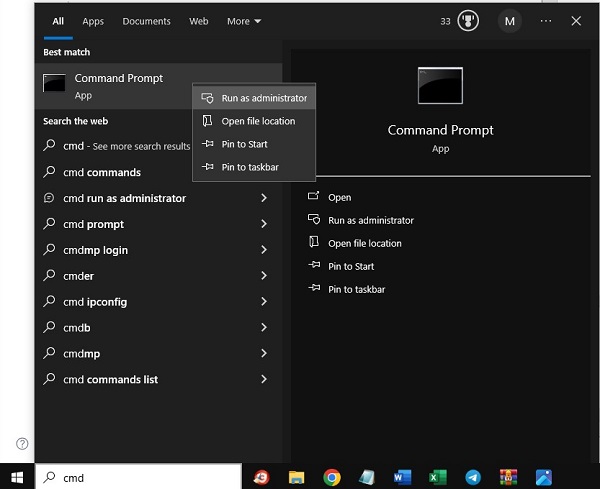Open Microsoft Excel from the taskbar
Screen dimensions: 600x489
coord(437,477)
